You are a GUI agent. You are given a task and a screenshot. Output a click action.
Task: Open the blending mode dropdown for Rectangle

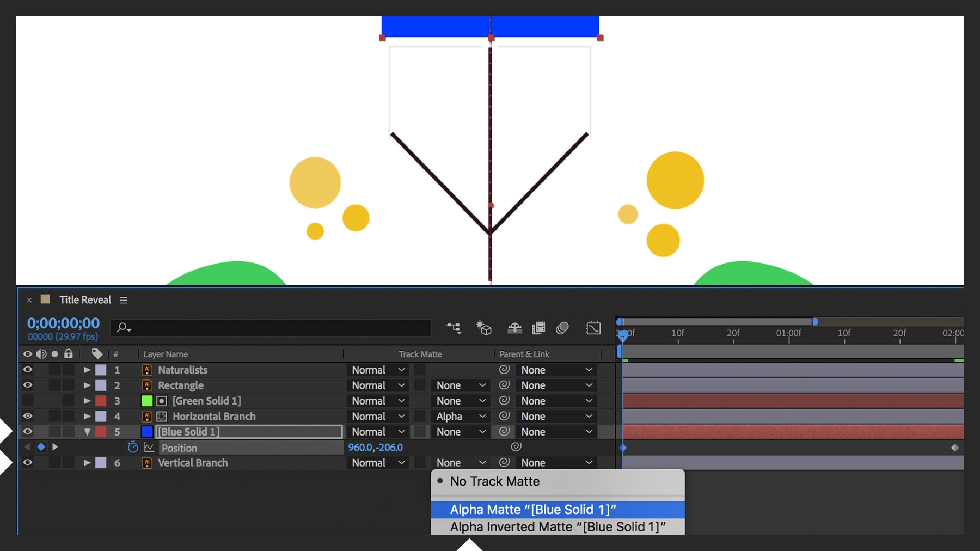(x=377, y=385)
